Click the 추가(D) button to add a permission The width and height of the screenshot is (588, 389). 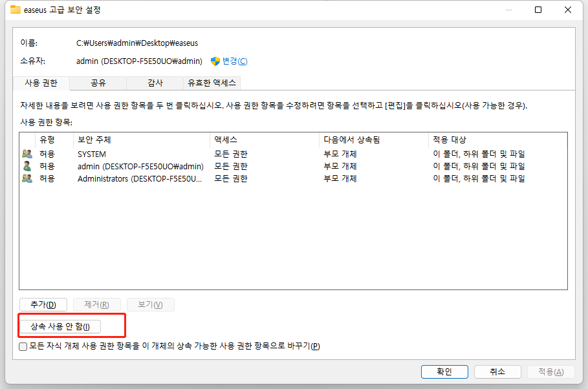tap(43, 304)
